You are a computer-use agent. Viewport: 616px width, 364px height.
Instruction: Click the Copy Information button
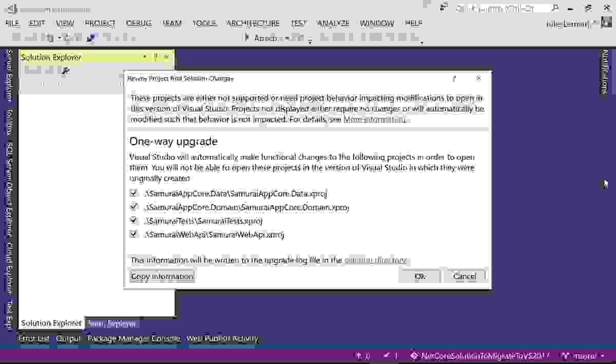[162, 276]
